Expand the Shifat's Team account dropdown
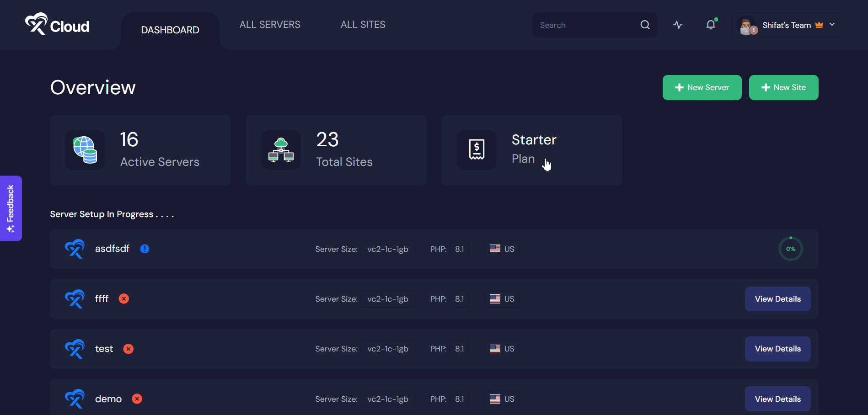 (x=832, y=25)
